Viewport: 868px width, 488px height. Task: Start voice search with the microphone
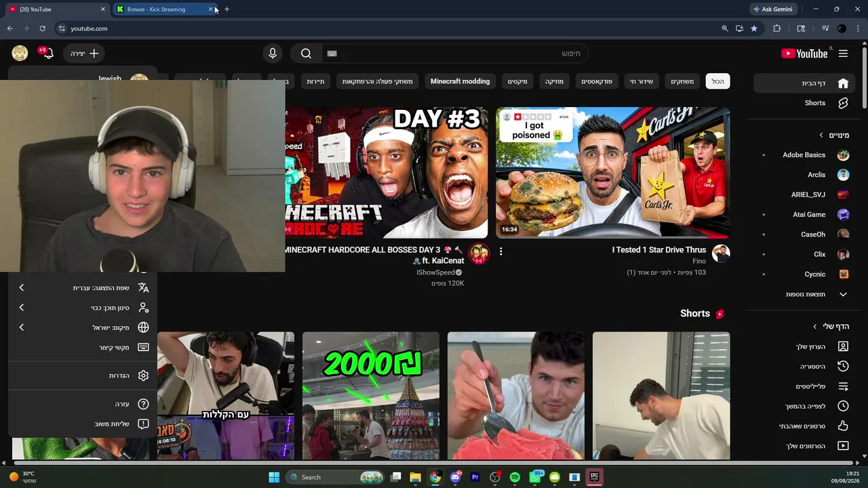[x=273, y=54]
